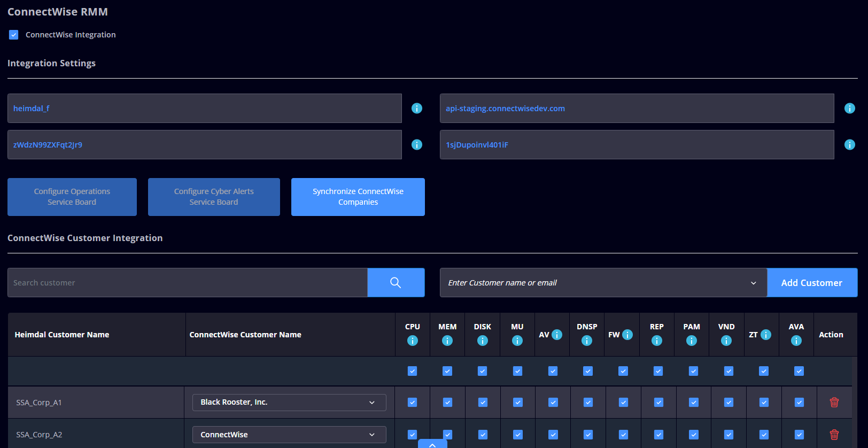The image size is (868, 448).
Task: Open Black Rooster, Inc. customer dropdown
Action: (289, 403)
